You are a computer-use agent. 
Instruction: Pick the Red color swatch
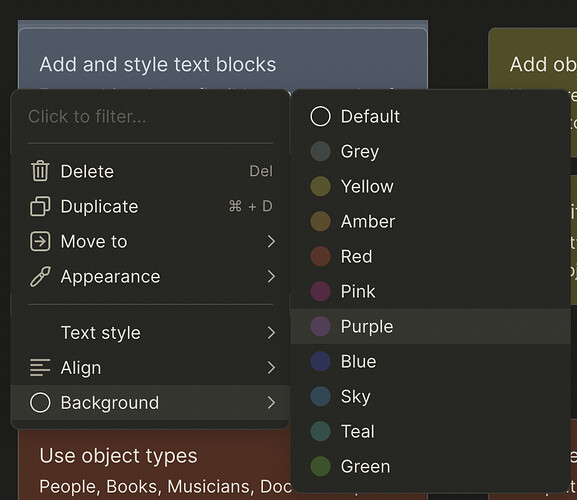coord(321,256)
